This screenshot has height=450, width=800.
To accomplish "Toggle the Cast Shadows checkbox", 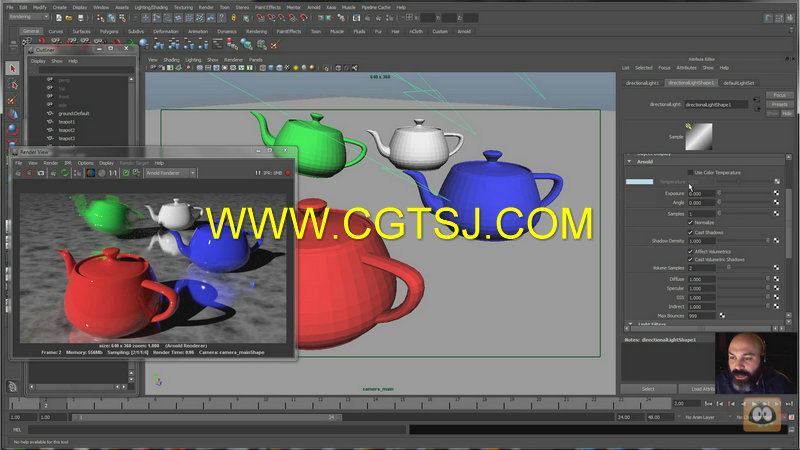I will click(x=690, y=232).
